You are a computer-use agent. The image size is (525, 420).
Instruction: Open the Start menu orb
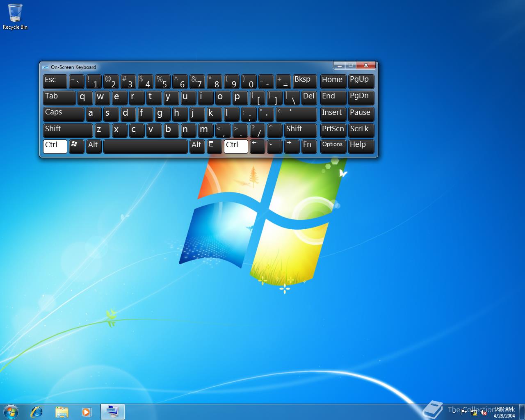[x=11, y=411]
